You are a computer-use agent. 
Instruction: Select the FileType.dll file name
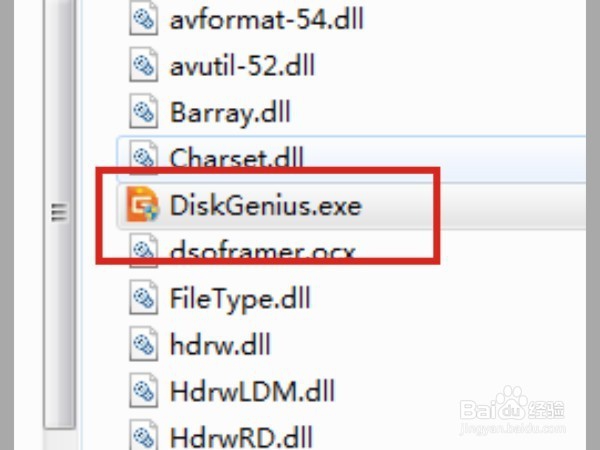point(240,299)
